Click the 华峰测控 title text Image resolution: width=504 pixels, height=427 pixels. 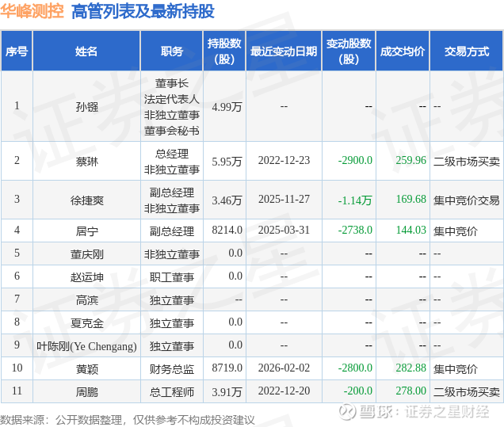click(32, 11)
